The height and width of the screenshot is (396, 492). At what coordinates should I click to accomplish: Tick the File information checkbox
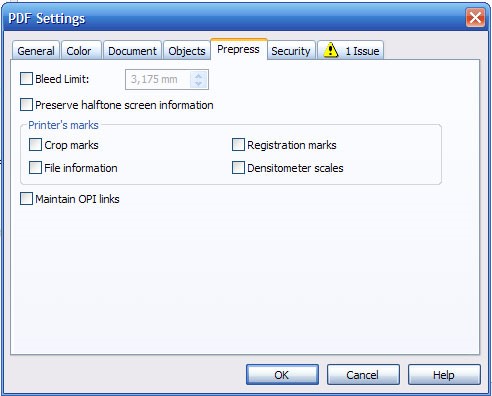35,168
